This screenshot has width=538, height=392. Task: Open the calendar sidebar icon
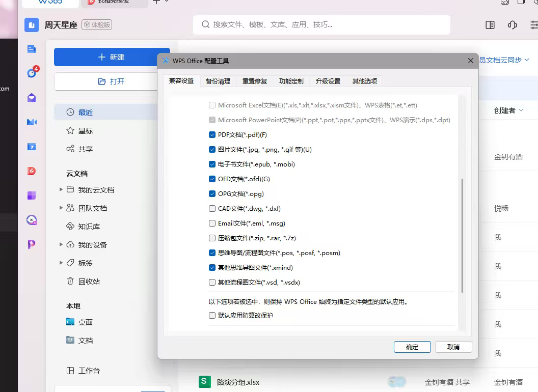click(x=32, y=147)
